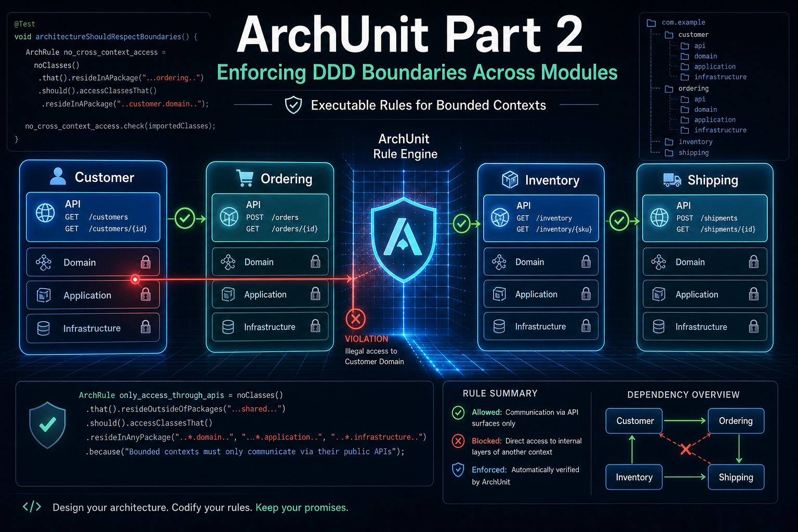The width and height of the screenshot is (798, 532).
Task: Click the red violation X circle
Action: 356,318
